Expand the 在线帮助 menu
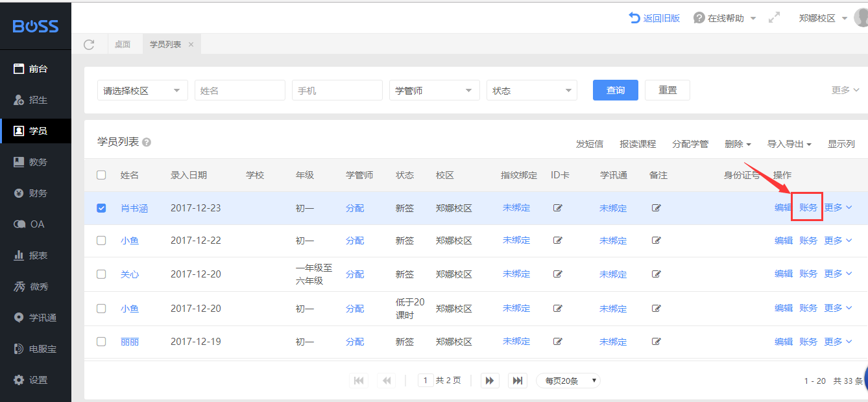868x402 pixels. (725, 18)
